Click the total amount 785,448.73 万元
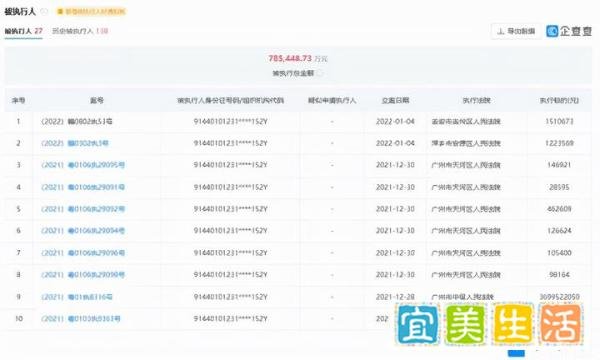Viewport: 600px width, 360px height. pos(298,59)
